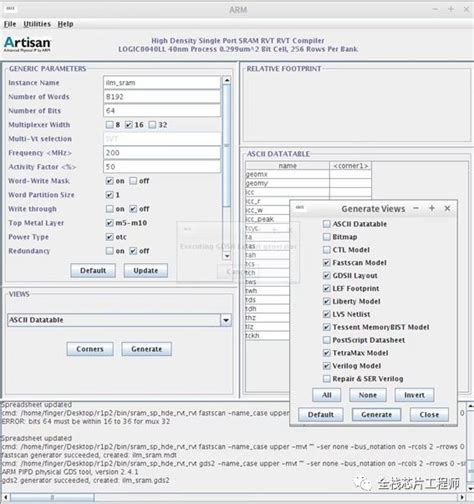
Task: Click the Update button
Action: pyautogui.click(x=146, y=270)
